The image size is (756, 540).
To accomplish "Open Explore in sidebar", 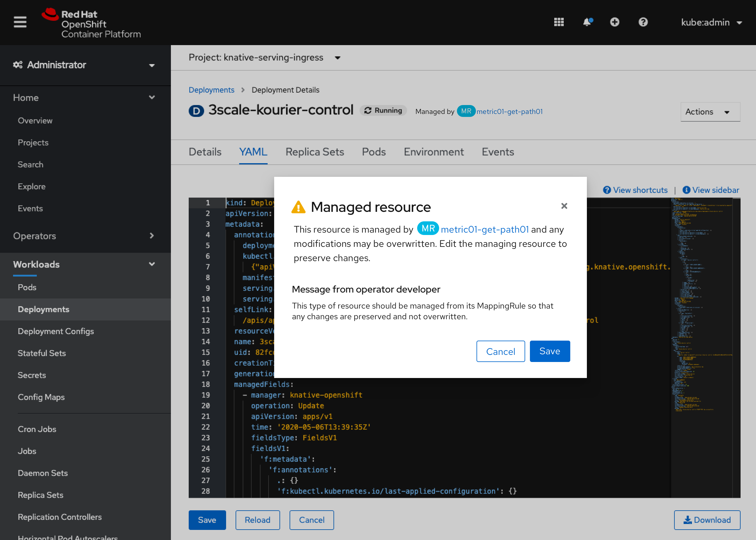I will 31,187.
